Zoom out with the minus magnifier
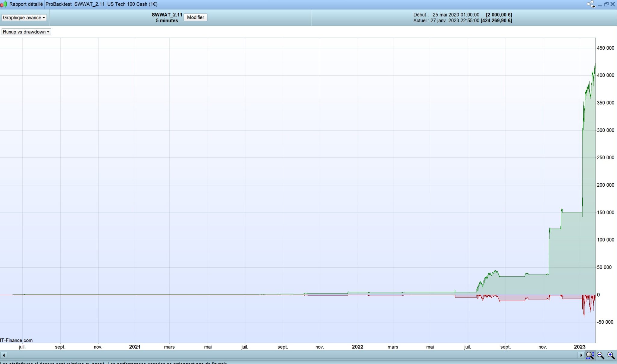 click(x=600, y=355)
